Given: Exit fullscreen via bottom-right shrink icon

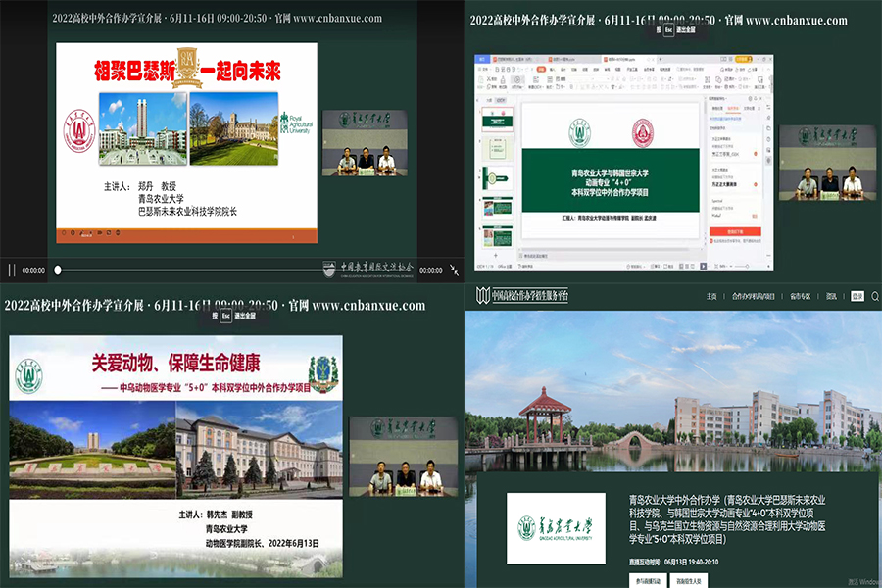Looking at the screenshot, I should click(x=455, y=270).
